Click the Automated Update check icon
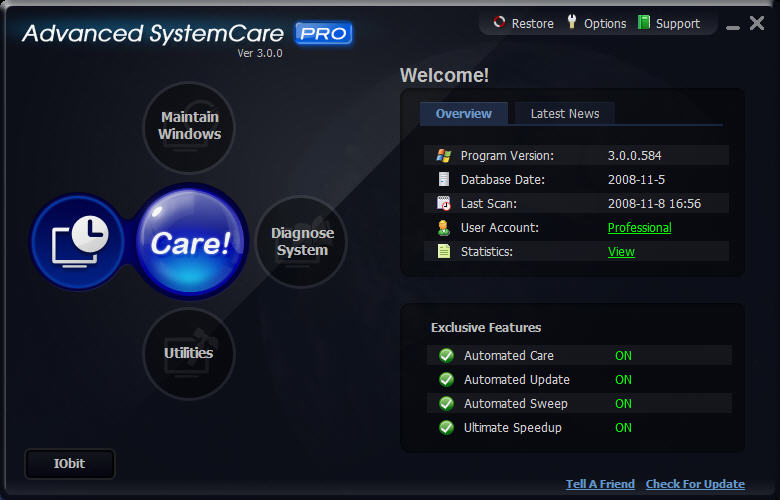 [446, 380]
